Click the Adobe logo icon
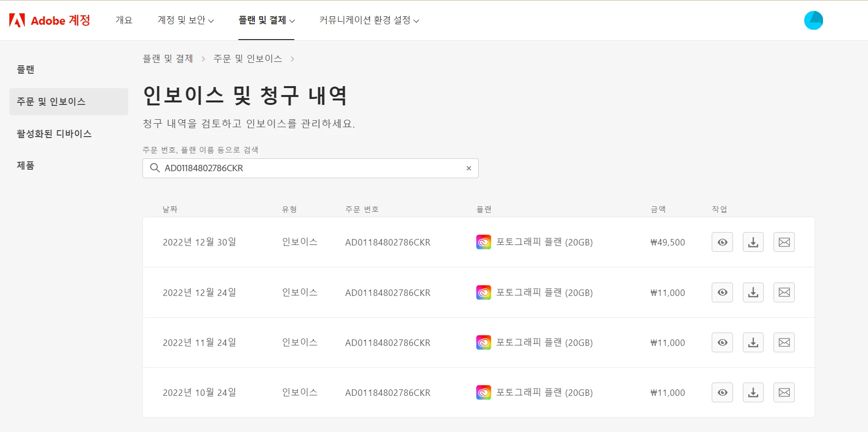 tap(17, 20)
